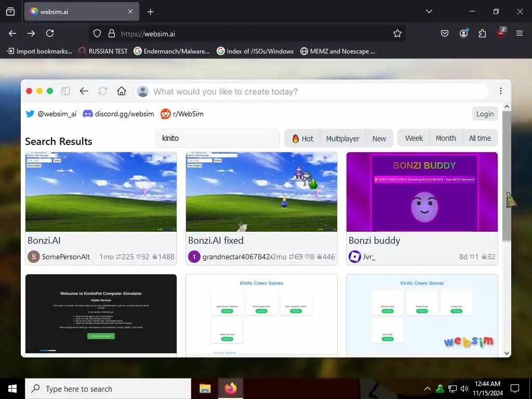Click the uBlock Origin extension icon

click(501, 33)
